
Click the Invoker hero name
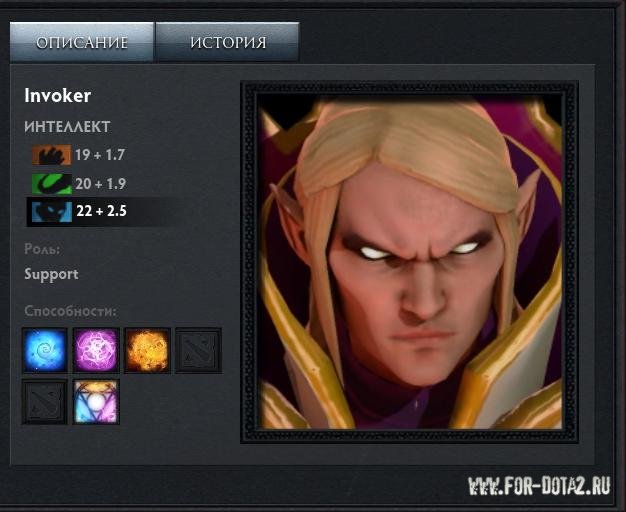[57, 95]
